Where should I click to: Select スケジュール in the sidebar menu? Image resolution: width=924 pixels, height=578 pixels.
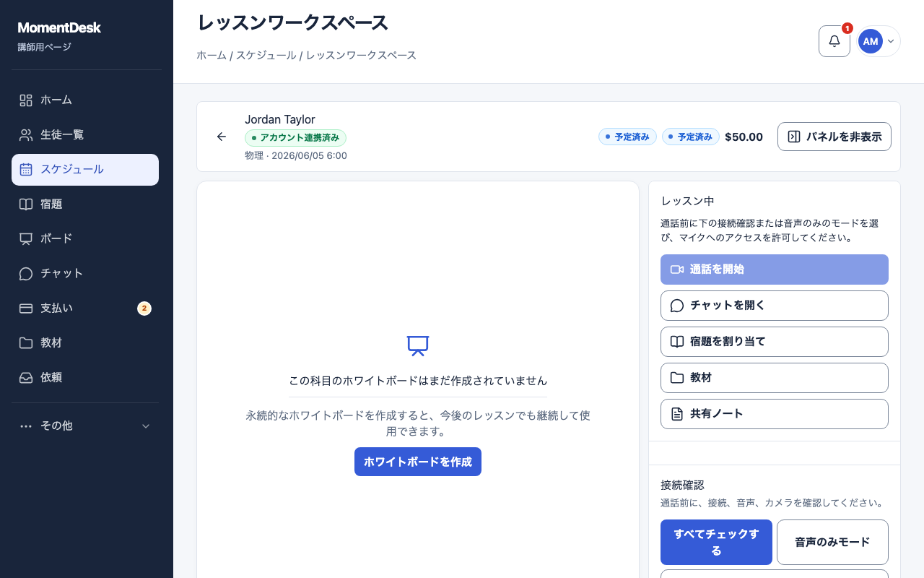pos(85,170)
